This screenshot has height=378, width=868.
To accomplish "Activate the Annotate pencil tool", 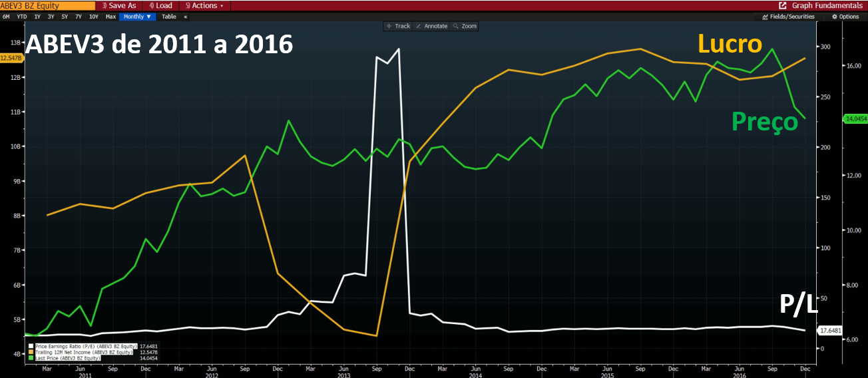I will pos(431,26).
